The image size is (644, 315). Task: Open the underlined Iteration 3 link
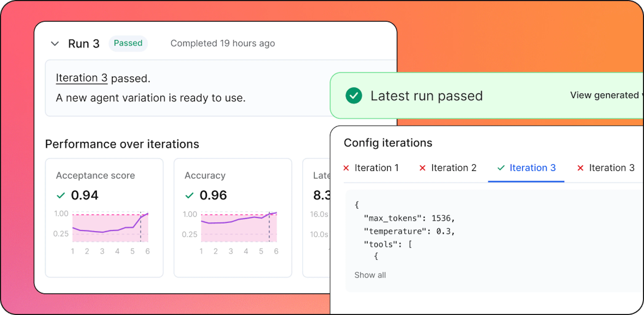82,78
